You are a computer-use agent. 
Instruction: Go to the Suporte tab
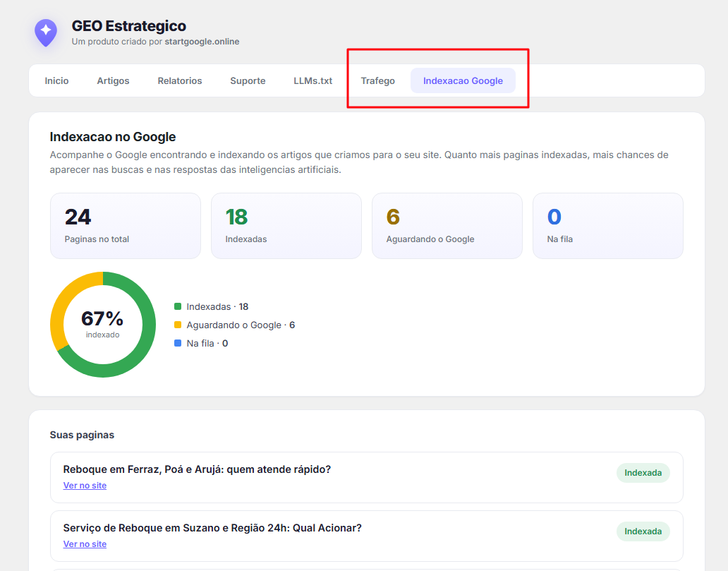(248, 81)
